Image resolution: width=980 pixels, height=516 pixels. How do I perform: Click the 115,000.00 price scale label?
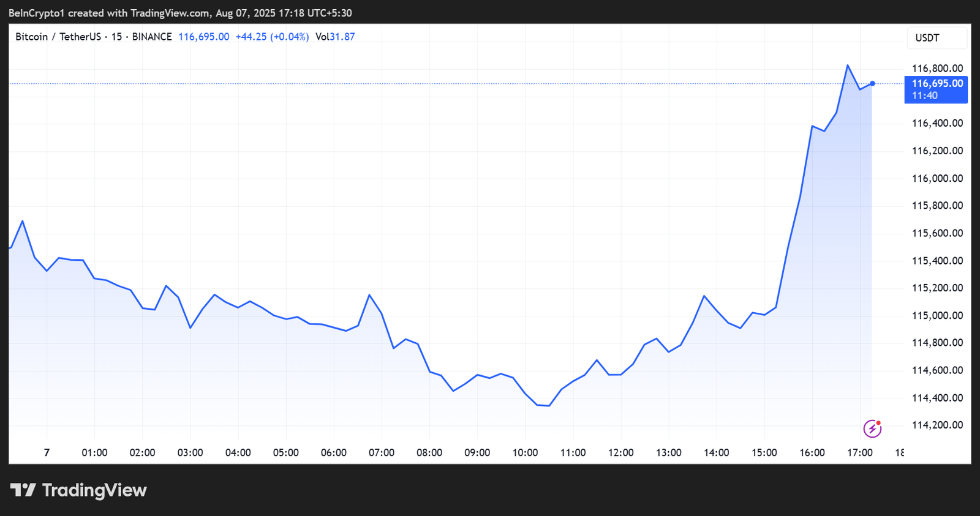[x=937, y=315]
